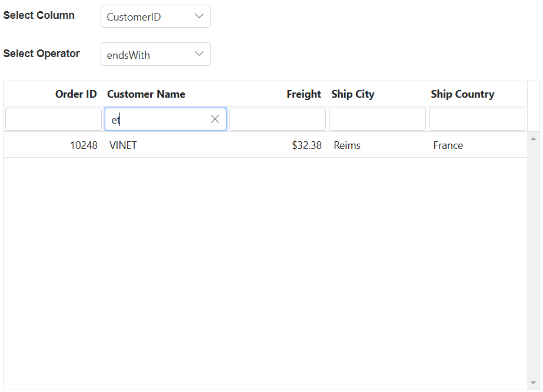This screenshot has width=543, height=392.
Task: Click the Freight column header
Action: tap(304, 94)
